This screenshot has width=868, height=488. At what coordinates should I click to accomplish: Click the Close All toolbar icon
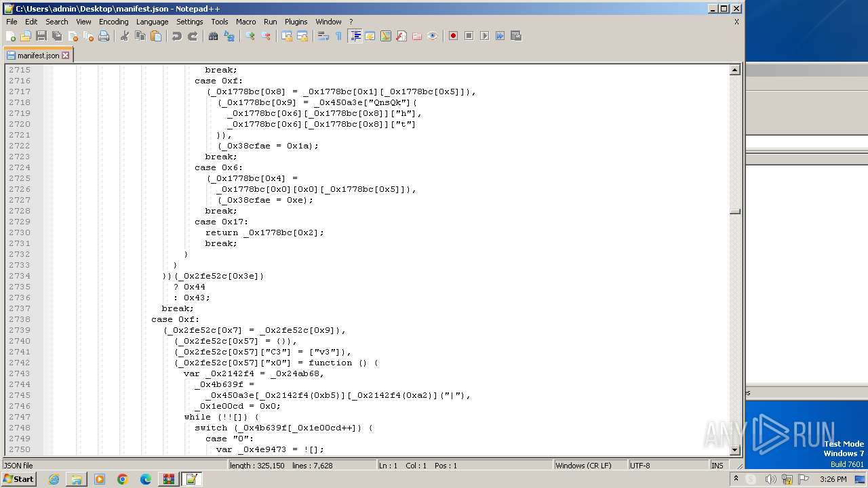point(88,36)
